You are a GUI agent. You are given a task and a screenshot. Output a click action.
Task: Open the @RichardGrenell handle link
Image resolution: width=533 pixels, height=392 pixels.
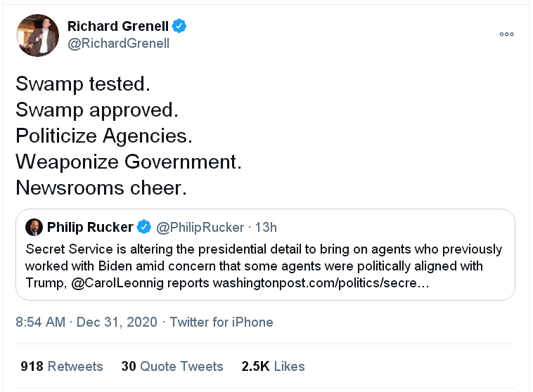coord(118,44)
